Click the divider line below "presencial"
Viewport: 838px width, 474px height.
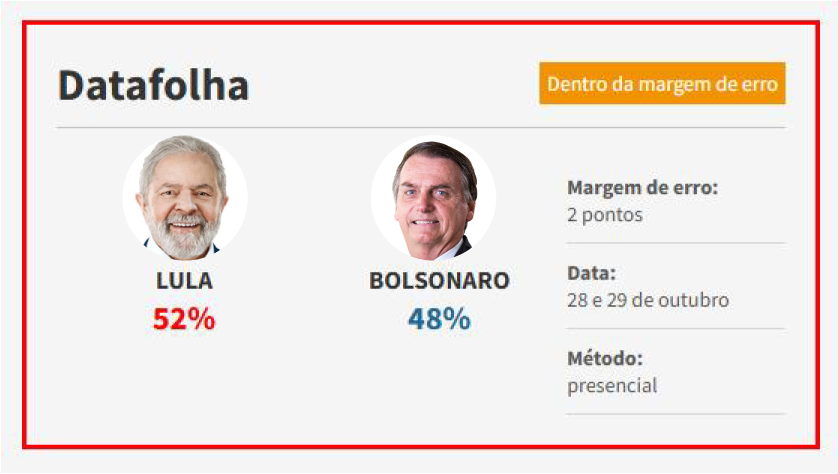coord(676,413)
